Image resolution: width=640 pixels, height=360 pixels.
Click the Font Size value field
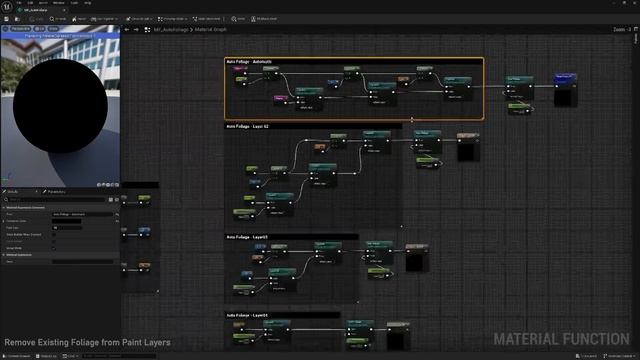[67, 228]
